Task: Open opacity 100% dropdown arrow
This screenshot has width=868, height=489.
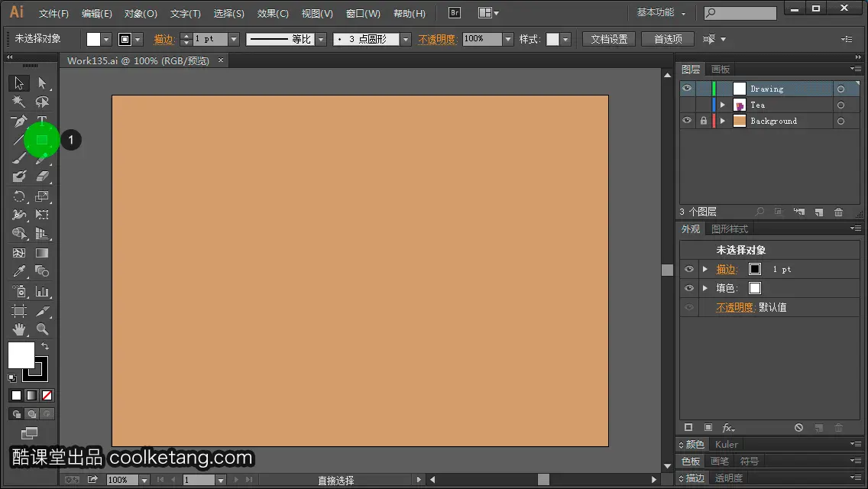Action: 508,39
